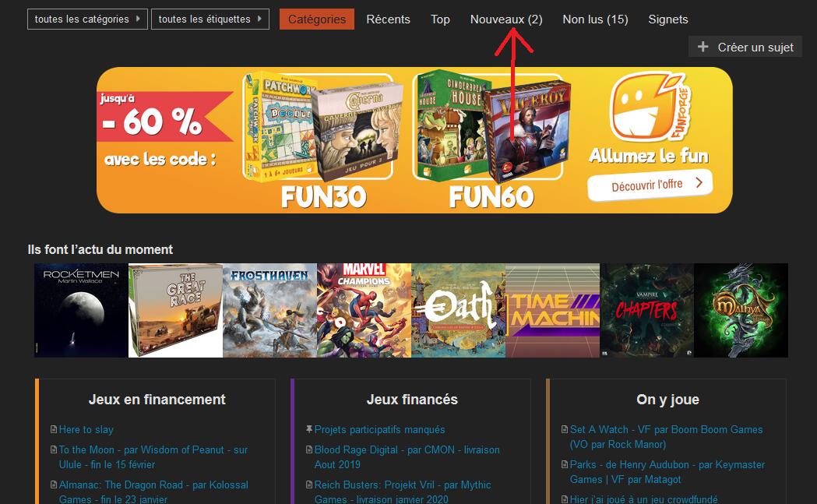The image size is (817, 504).
Task: Switch to the Top tab
Action: (x=440, y=19)
